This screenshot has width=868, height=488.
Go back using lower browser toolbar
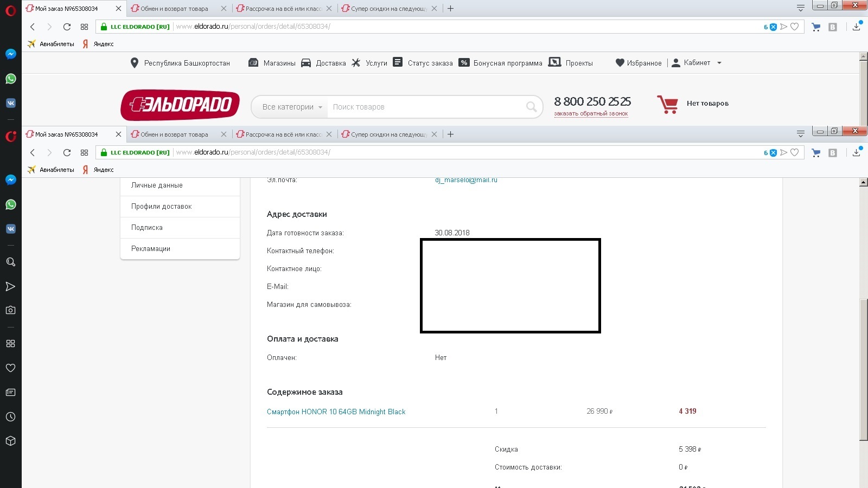tap(33, 152)
